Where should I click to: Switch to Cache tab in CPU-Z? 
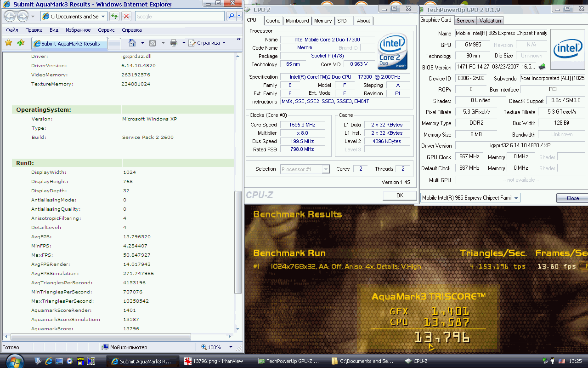point(273,21)
